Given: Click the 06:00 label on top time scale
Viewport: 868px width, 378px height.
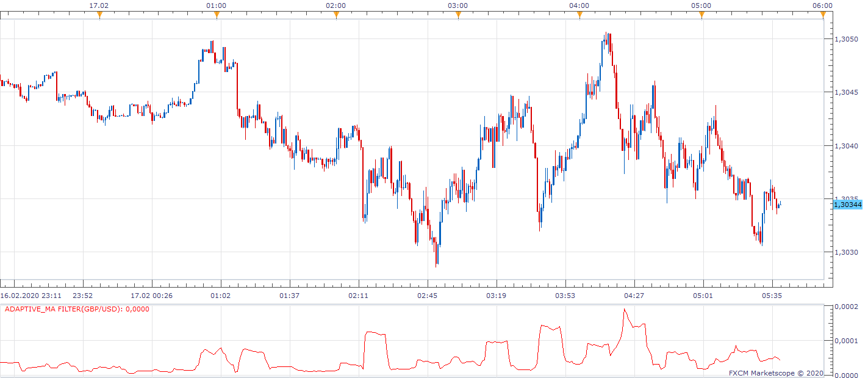Looking at the screenshot, I should [x=823, y=5].
